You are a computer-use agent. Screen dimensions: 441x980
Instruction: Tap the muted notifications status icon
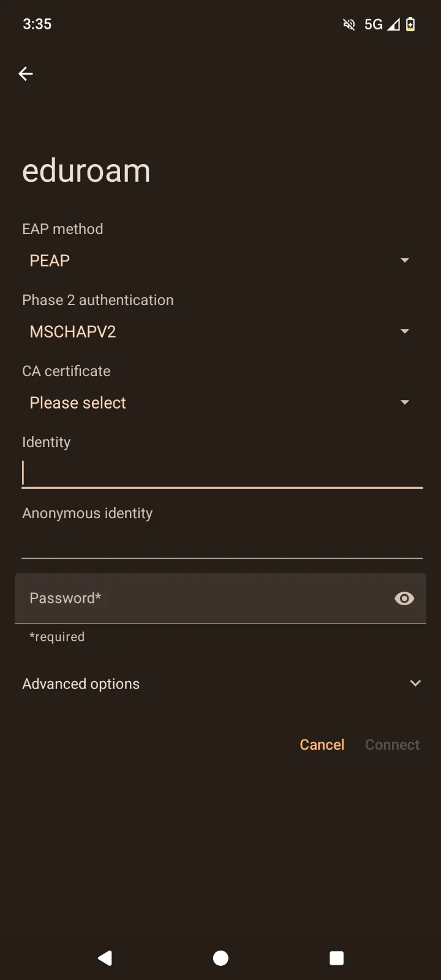point(349,24)
